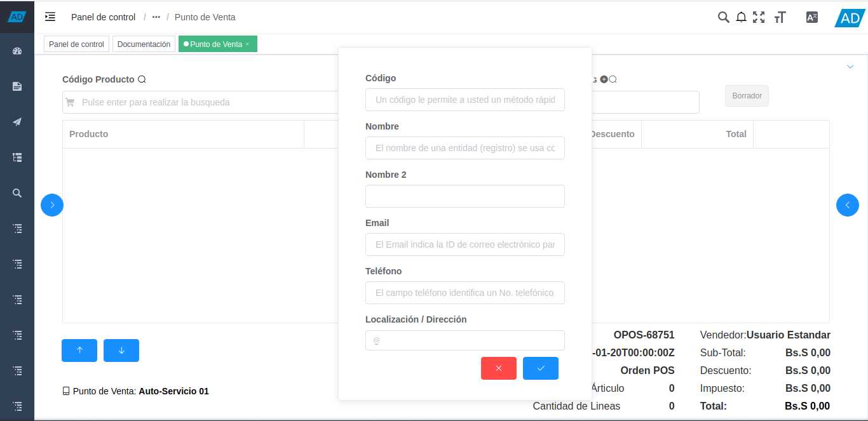Focus the product code search field
Screen dimensions: 868x421
pyautogui.click(x=200, y=102)
